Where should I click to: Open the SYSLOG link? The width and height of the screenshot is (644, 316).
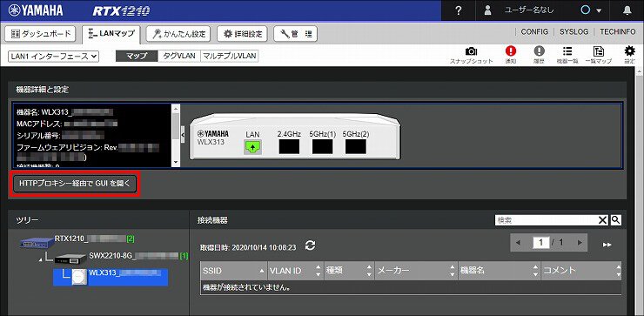click(x=574, y=31)
